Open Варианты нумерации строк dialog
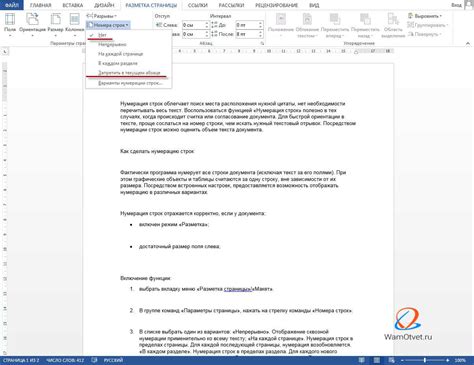The width and height of the screenshot is (474, 365). [x=129, y=83]
